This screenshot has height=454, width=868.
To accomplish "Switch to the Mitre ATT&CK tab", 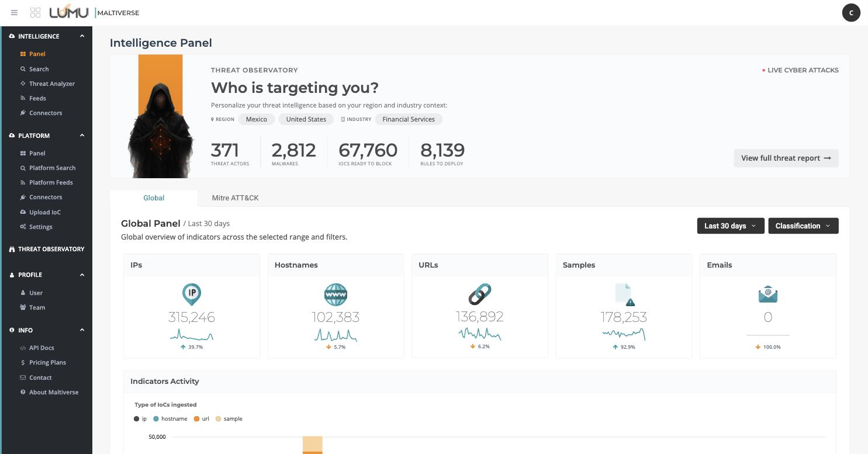I will pos(235,198).
